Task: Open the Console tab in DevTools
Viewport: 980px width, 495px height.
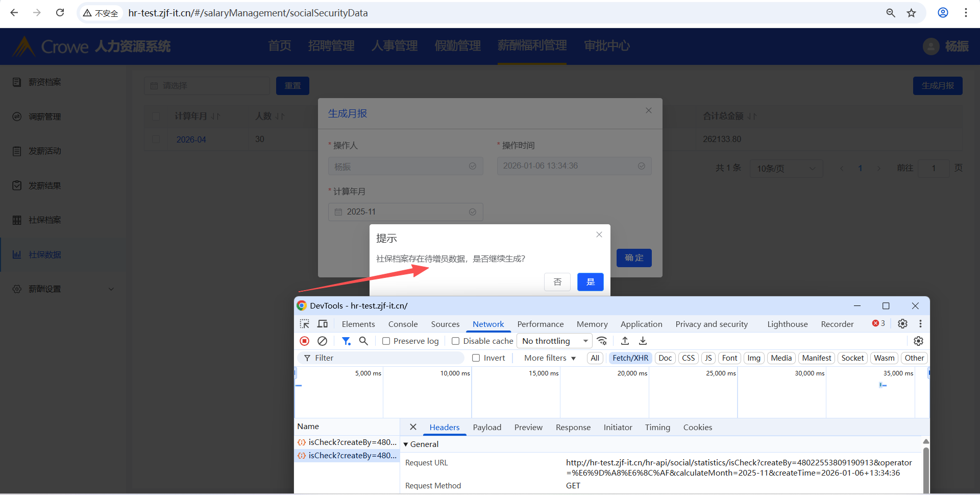Action: pyautogui.click(x=403, y=324)
